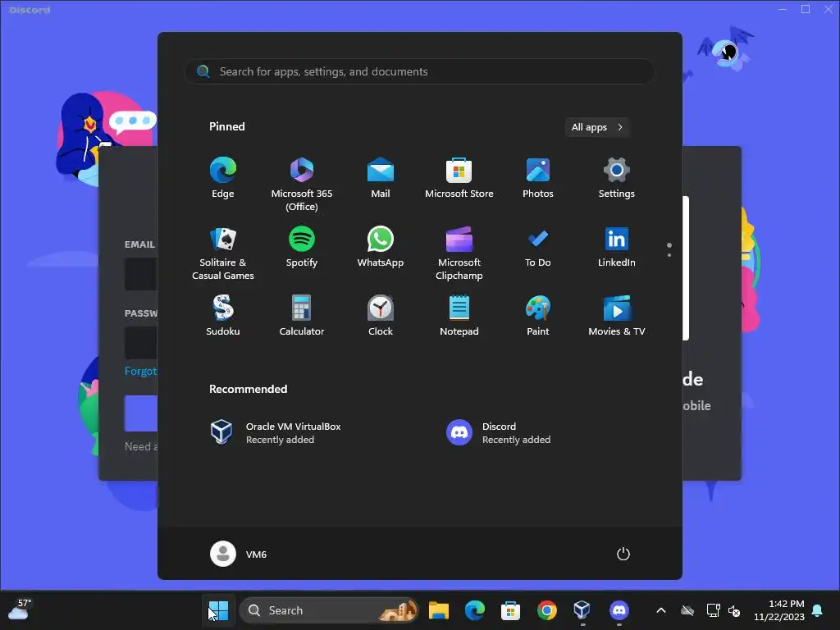Viewport: 840px width, 630px height.
Task: Open Microsoft Store from taskbar
Action: point(510,610)
